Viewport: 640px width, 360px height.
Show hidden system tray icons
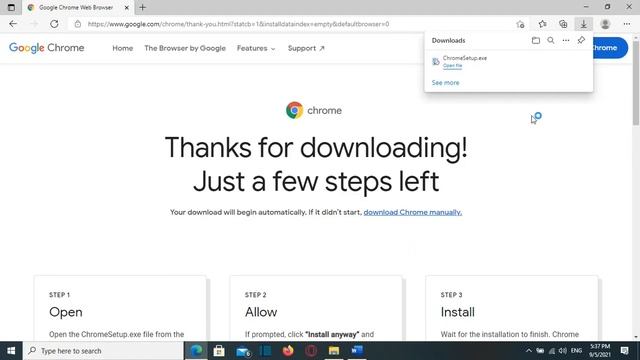pos(529,351)
